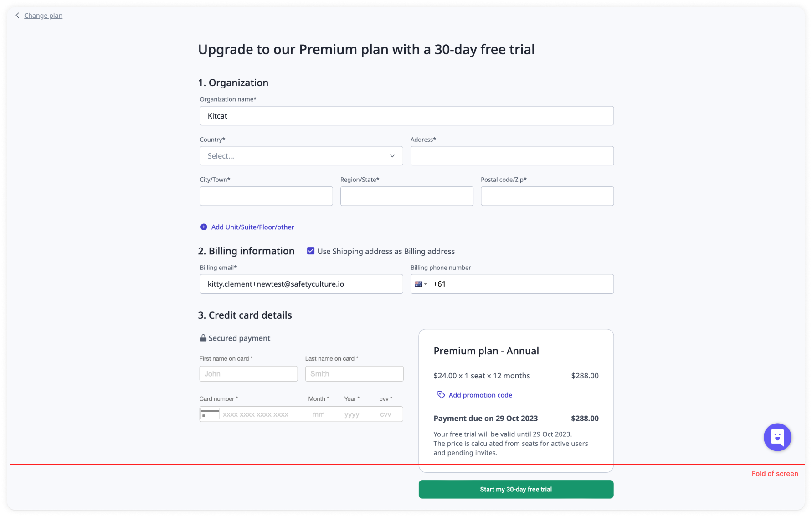Click the plus icon for Add Unit/Suite/Floor
The image size is (812, 517).
(x=204, y=227)
